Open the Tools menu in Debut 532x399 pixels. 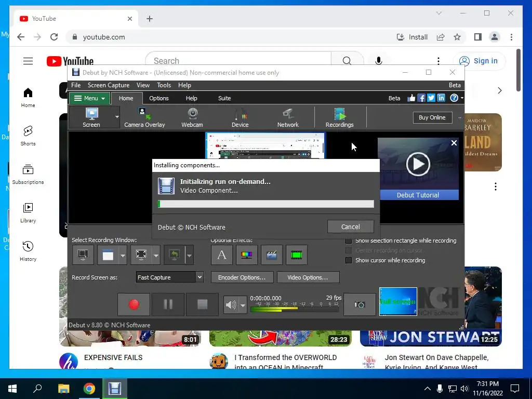pos(164,85)
